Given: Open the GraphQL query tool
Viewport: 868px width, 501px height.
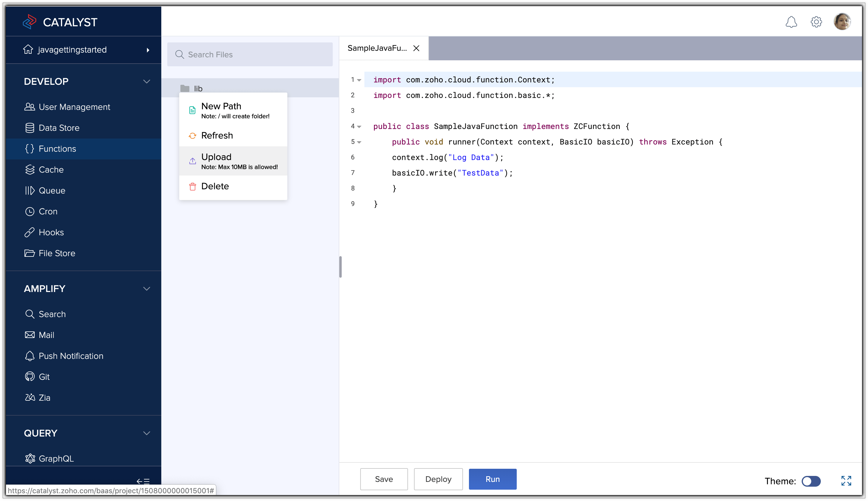Looking at the screenshot, I should point(56,458).
